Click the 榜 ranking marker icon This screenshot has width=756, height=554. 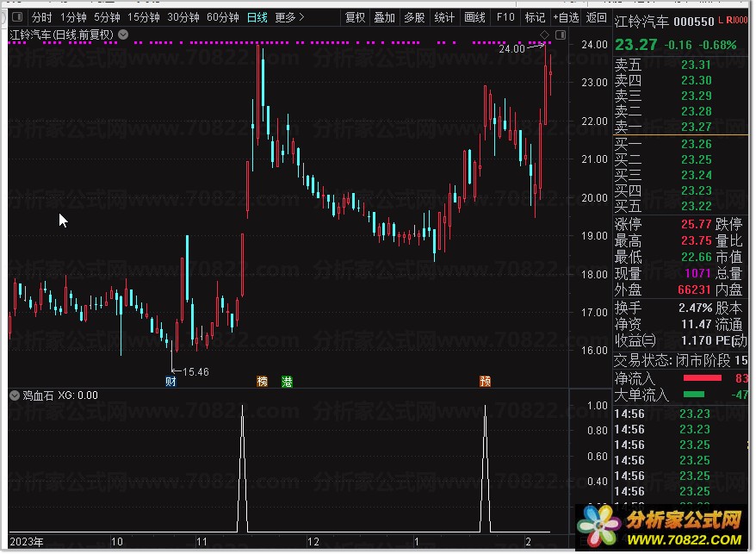tap(263, 382)
